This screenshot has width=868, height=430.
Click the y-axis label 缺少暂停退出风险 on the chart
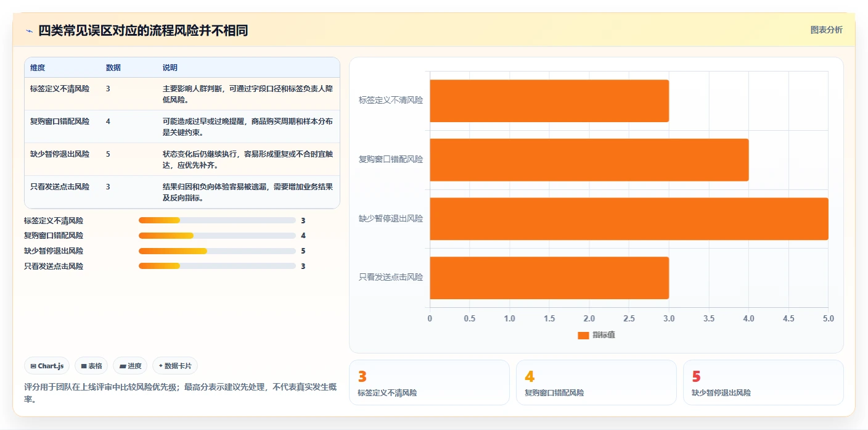tap(391, 218)
